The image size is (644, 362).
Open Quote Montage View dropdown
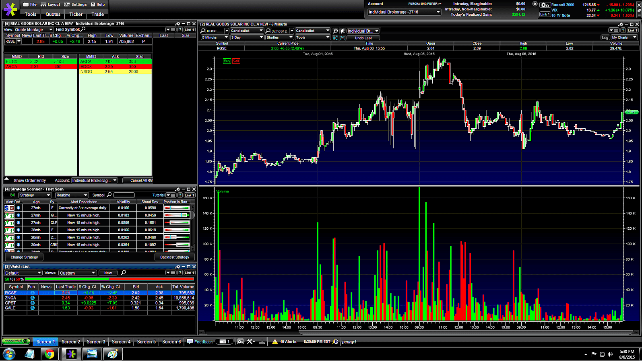tap(33, 30)
